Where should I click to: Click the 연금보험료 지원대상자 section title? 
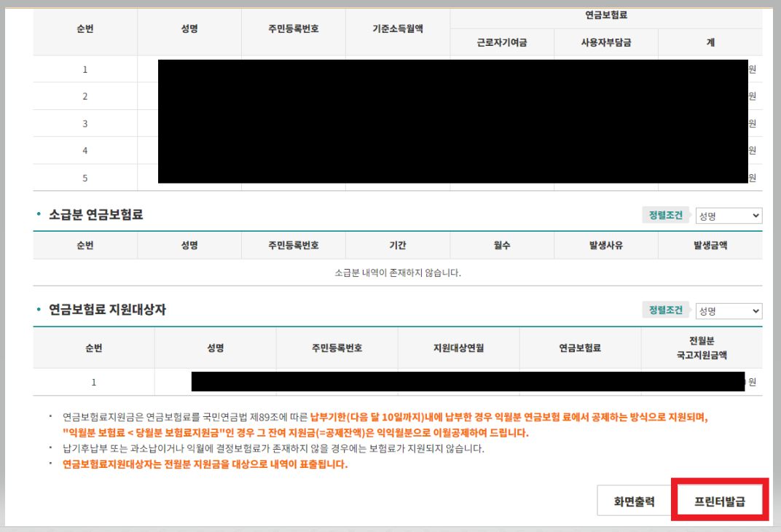click(107, 309)
